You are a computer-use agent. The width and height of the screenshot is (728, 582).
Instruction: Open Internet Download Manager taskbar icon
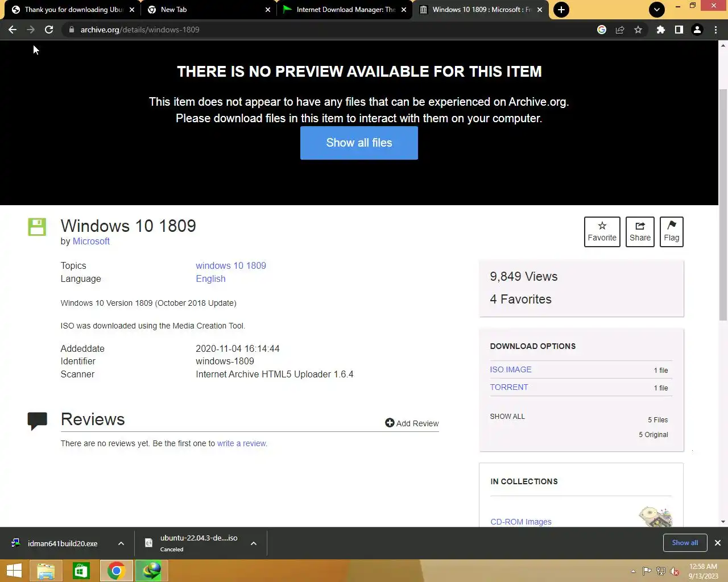pos(151,571)
